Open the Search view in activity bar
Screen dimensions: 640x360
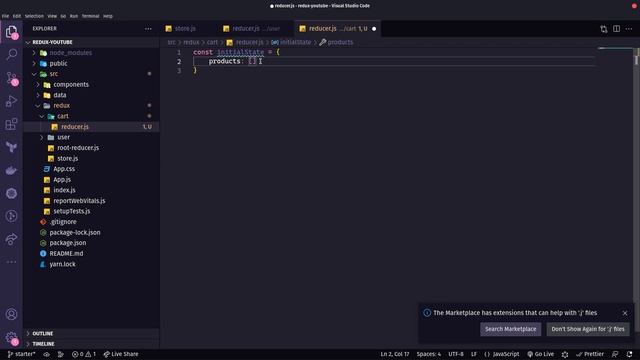(11, 54)
